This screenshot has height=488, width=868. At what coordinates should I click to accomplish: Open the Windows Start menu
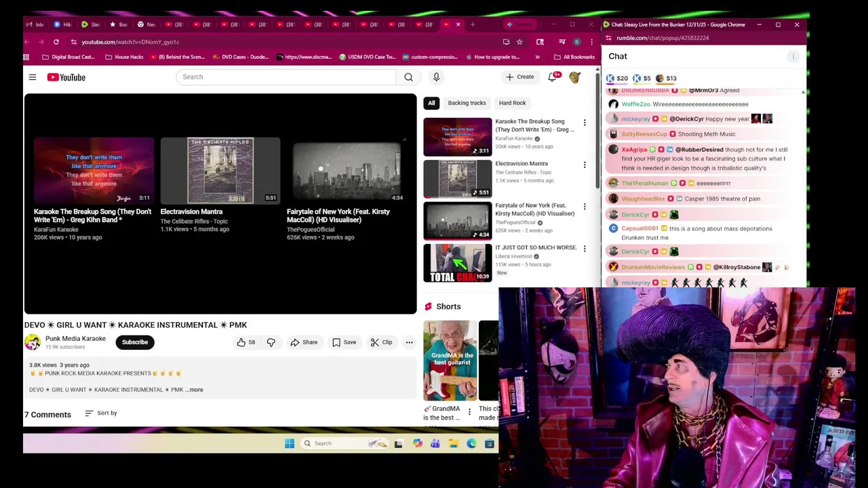point(290,443)
